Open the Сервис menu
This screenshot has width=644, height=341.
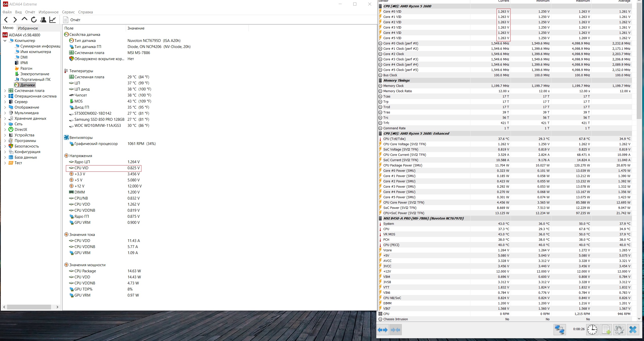(68, 12)
